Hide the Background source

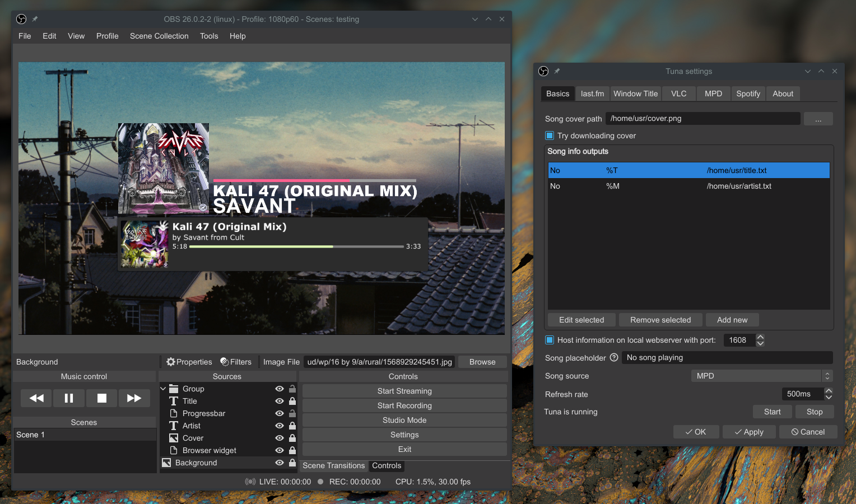click(x=279, y=463)
